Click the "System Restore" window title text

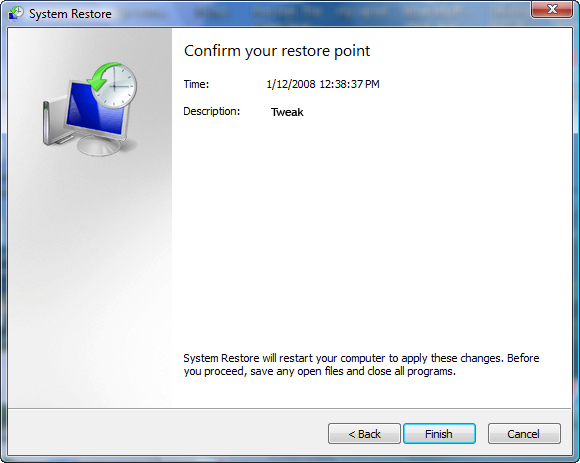point(70,14)
